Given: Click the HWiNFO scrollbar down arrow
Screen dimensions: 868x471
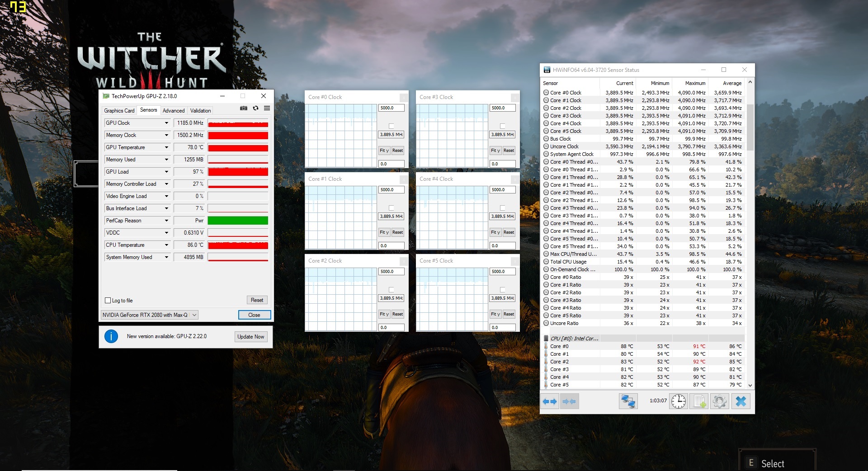Looking at the screenshot, I should [x=750, y=386].
